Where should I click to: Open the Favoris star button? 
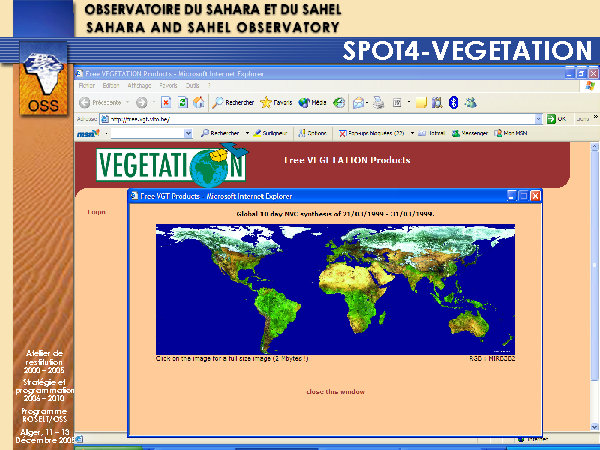point(276,103)
